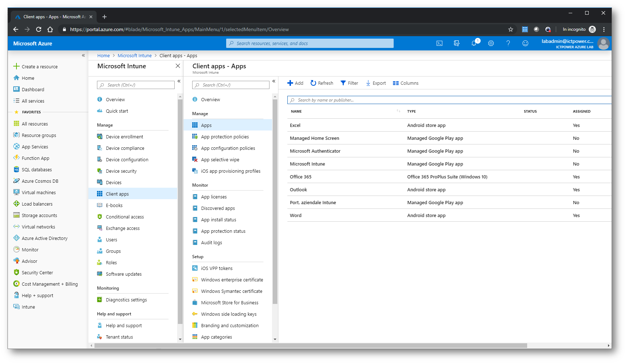Click Search resources, services, and docs box
Viewport: 627px width, 364px height.
click(x=310, y=43)
